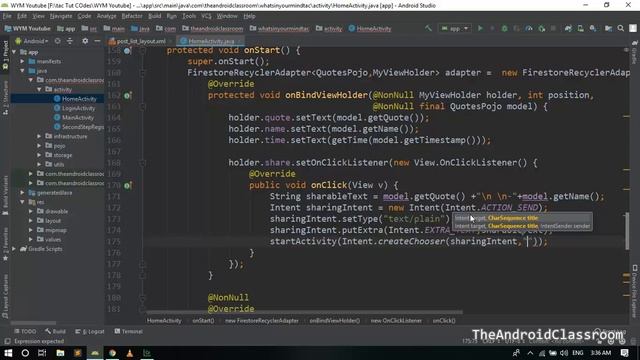Click the 'theandroidclassroom' breadcrumb in navigation bar
640x360 pixels.
[212, 29]
